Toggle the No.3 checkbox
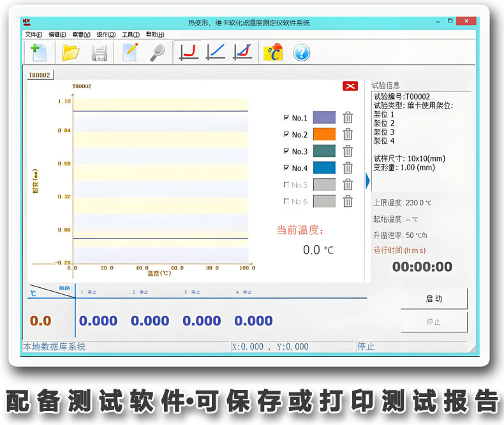504x425 pixels. point(286,151)
